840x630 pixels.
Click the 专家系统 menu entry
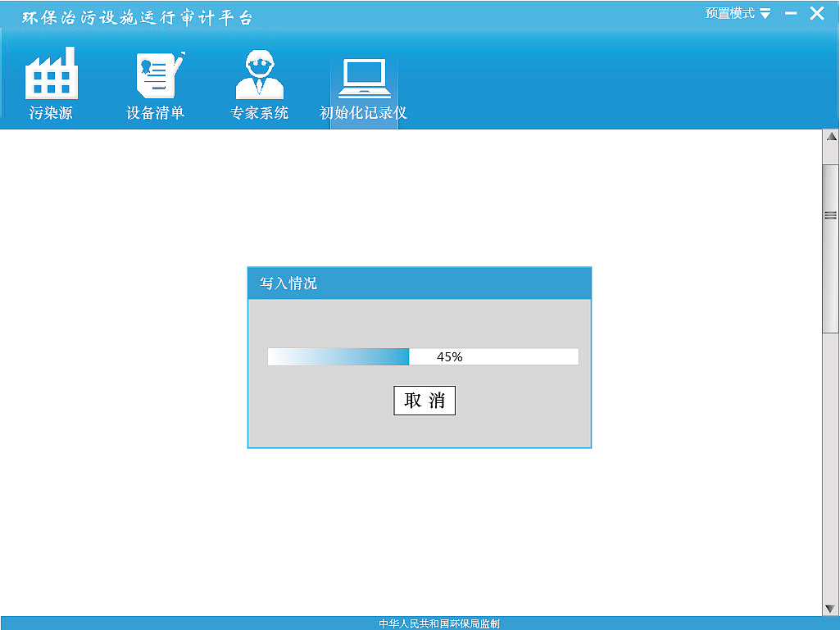pos(259,112)
